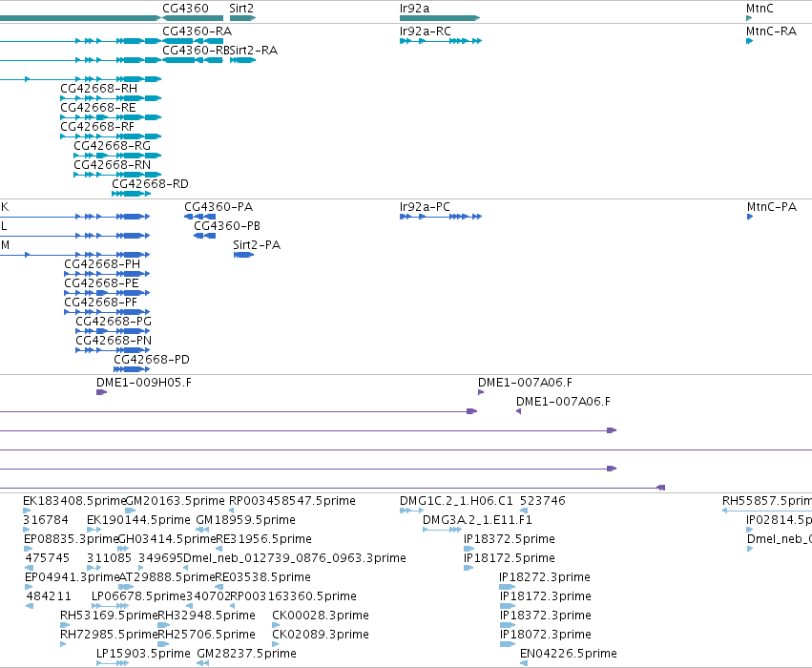The image size is (812, 668).
Task: Open EST label RH32948.5prime
Action: tap(206, 616)
